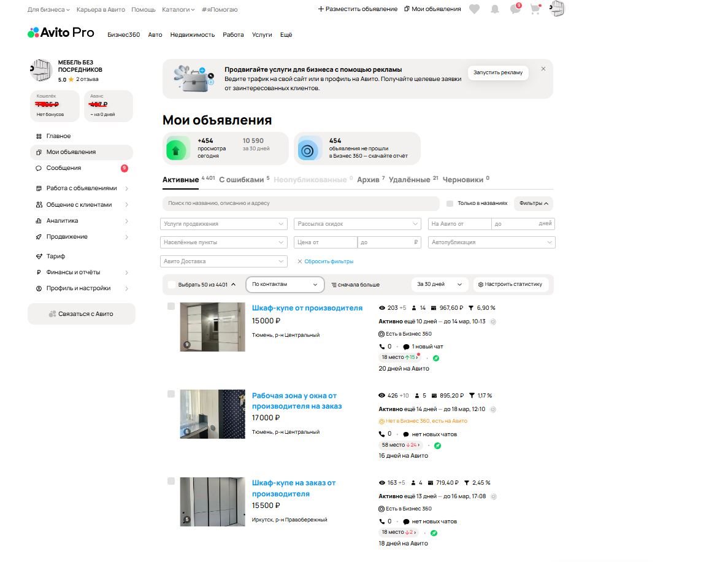
Task: Open the shopping cart icon
Action: click(x=535, y=9)
